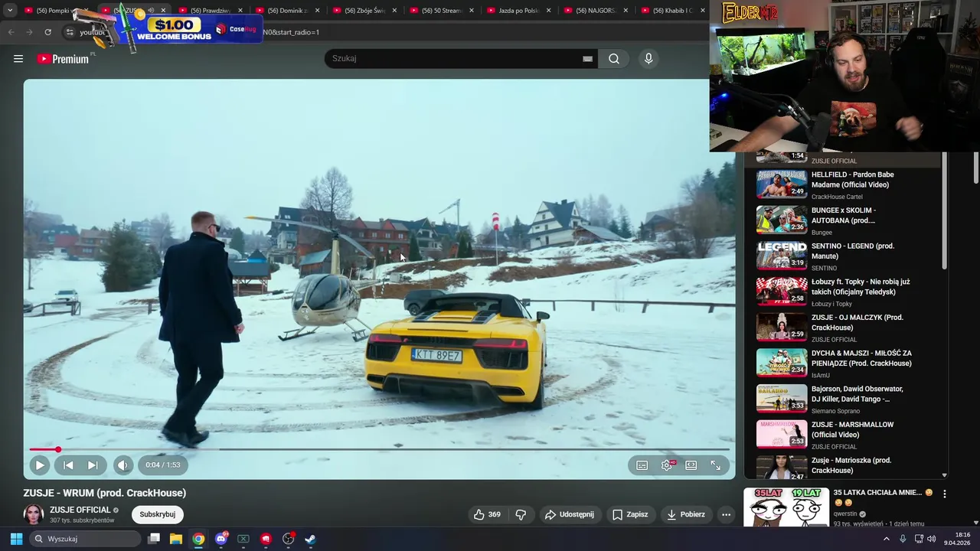Viewport: 980px width, 551px height.
Task: Toggle theater mode in player
Action: tap(691, 465)
